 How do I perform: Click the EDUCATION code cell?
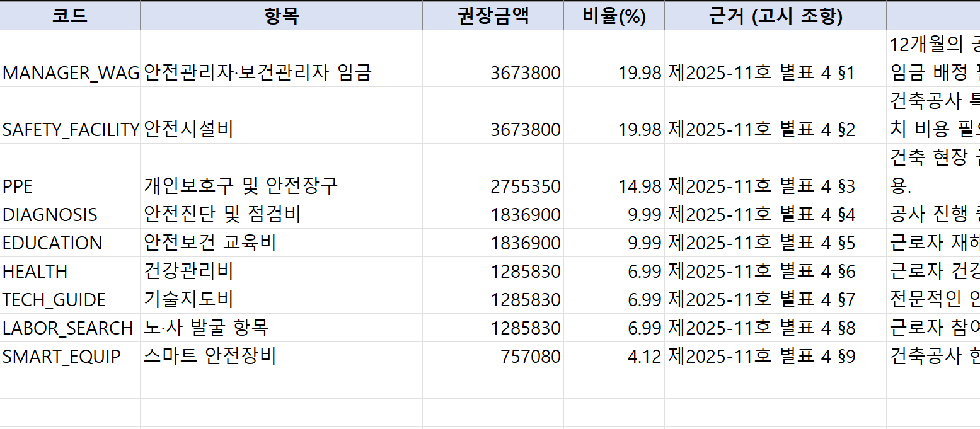[x=70, y=243]
